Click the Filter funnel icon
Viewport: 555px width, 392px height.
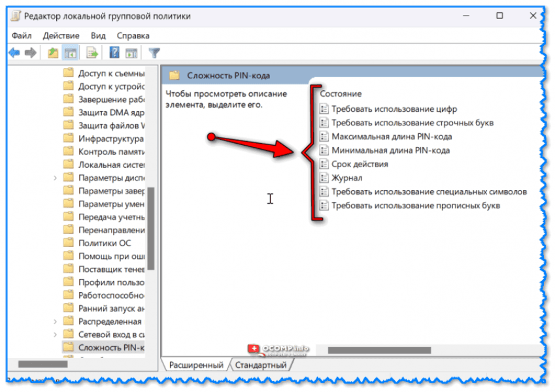pyautogui.click(x=154, y=53)
